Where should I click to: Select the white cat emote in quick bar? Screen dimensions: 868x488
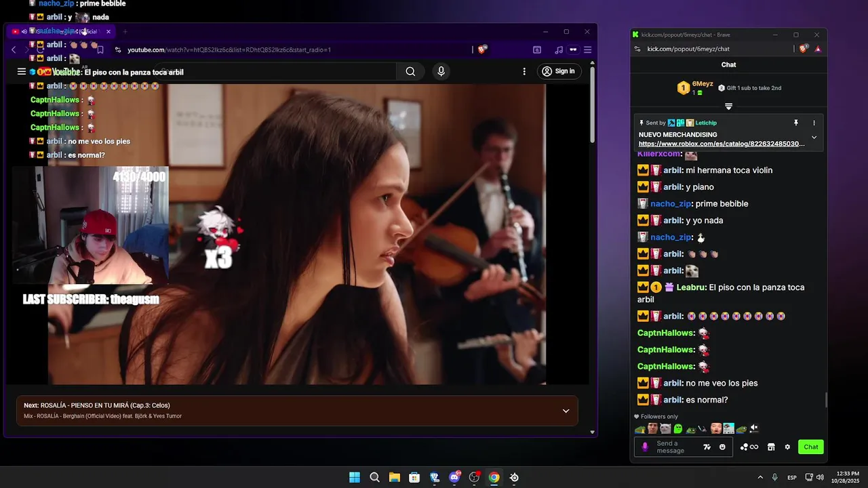[665, 428]
